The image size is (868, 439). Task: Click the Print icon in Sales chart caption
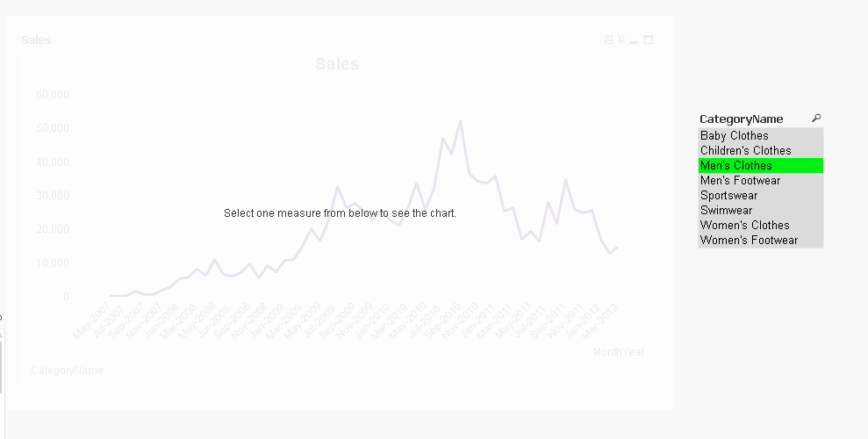[609, 40]
